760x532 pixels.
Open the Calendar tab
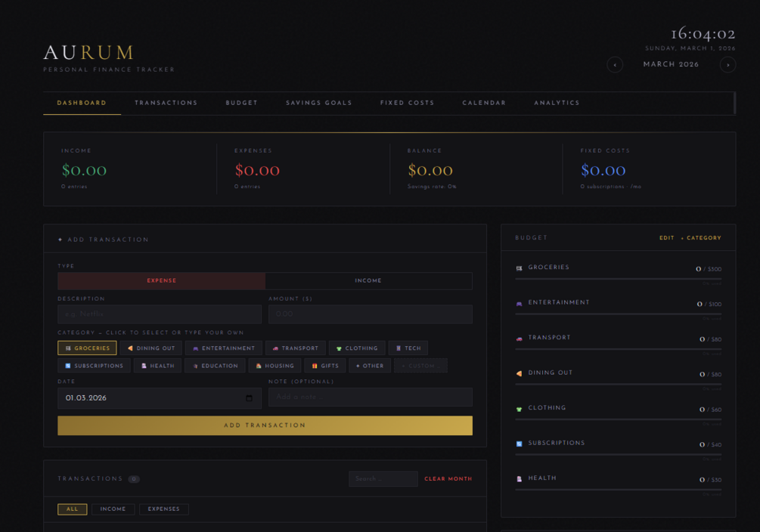484,103
